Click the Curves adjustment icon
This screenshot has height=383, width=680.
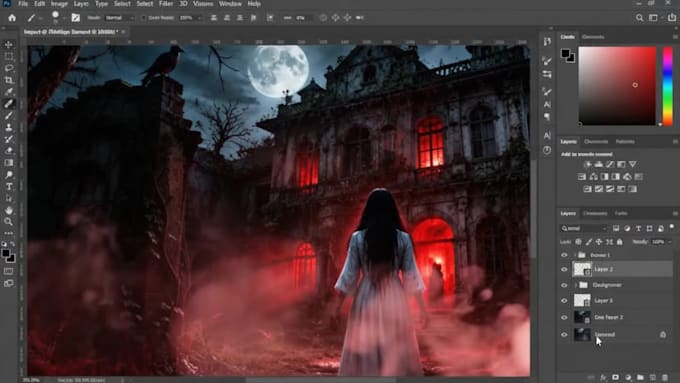coord(610,164)
